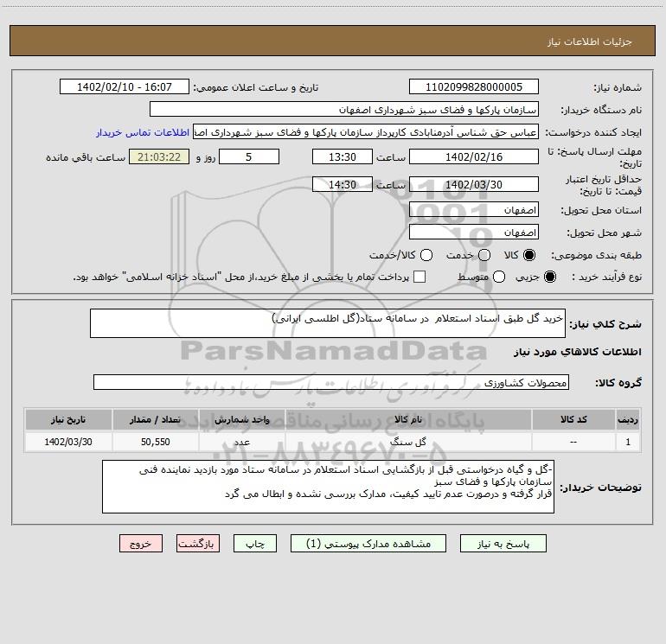Click the need date cell 1402/03/30 in table
This screenshot has height=644, width=666.
tap(68, 442)
